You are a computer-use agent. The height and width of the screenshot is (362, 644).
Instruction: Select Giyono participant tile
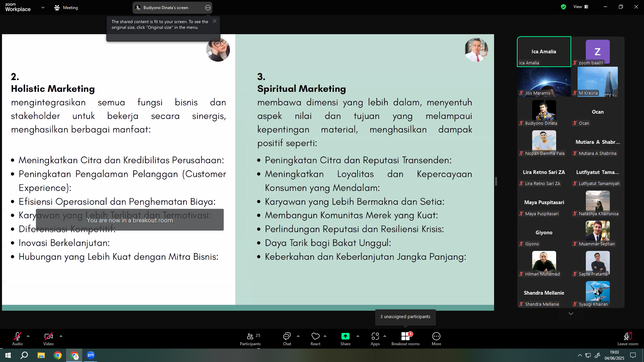(x=544, y=233)
